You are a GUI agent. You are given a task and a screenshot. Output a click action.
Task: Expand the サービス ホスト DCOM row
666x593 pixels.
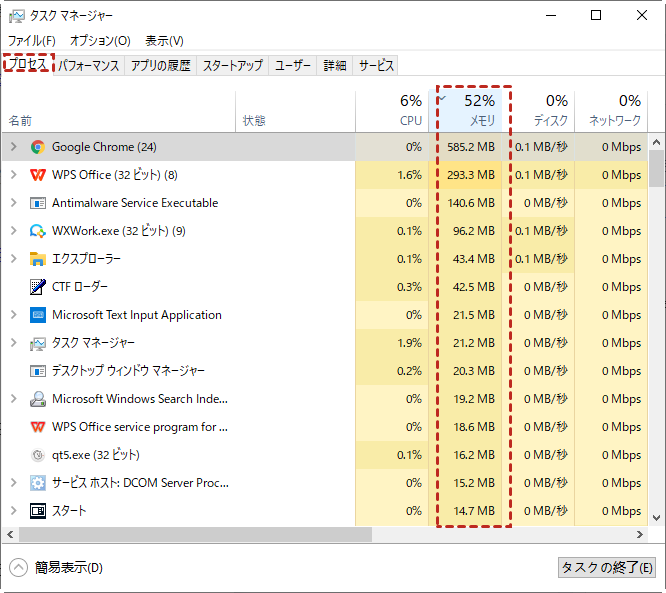pyautogui.click(x=14, y=483)
